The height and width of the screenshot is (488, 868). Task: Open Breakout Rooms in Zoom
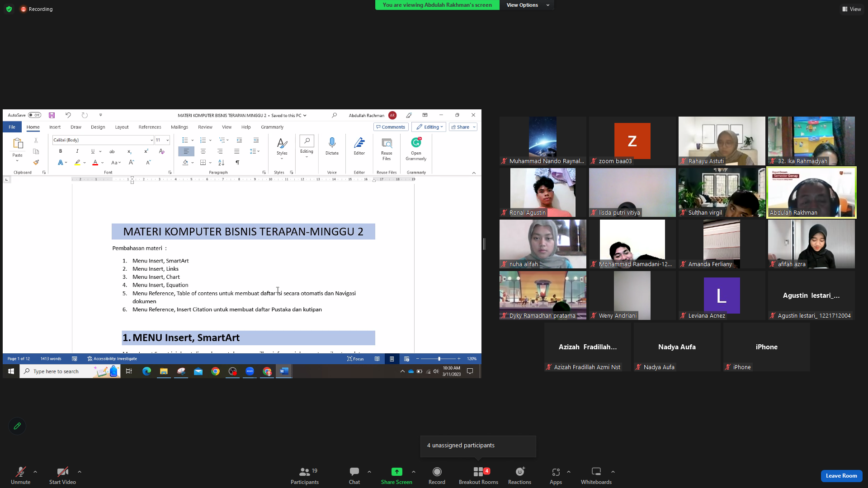click(478, 476)
